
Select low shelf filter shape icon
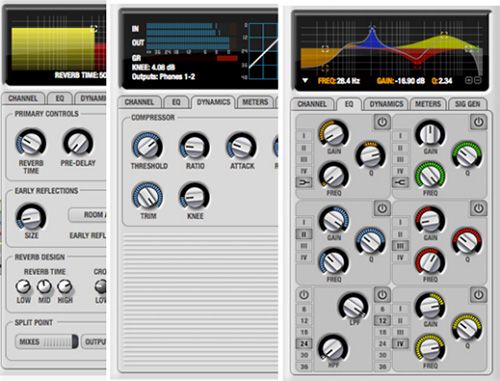(304, 183)
